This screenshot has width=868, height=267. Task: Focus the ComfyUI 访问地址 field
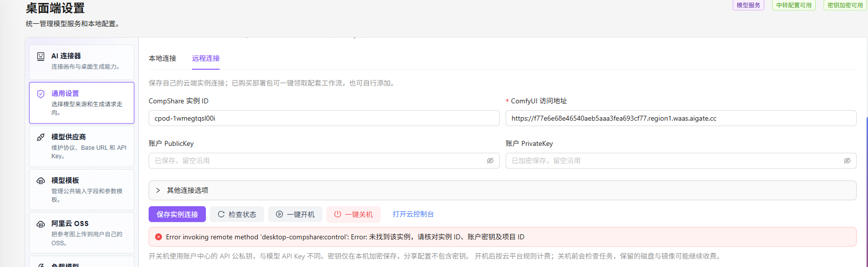pyautogui.click(x=681, y=118)
